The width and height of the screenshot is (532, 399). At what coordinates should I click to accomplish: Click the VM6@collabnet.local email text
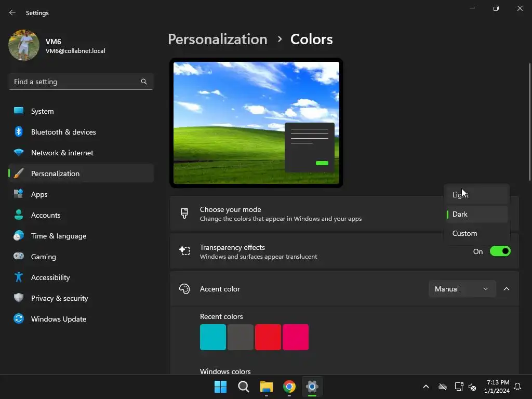[75, 51]
